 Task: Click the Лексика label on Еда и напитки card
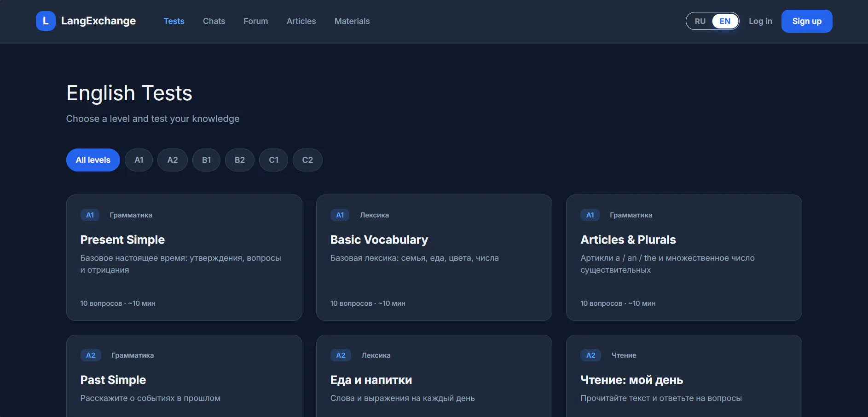click(x=376, y=355)
